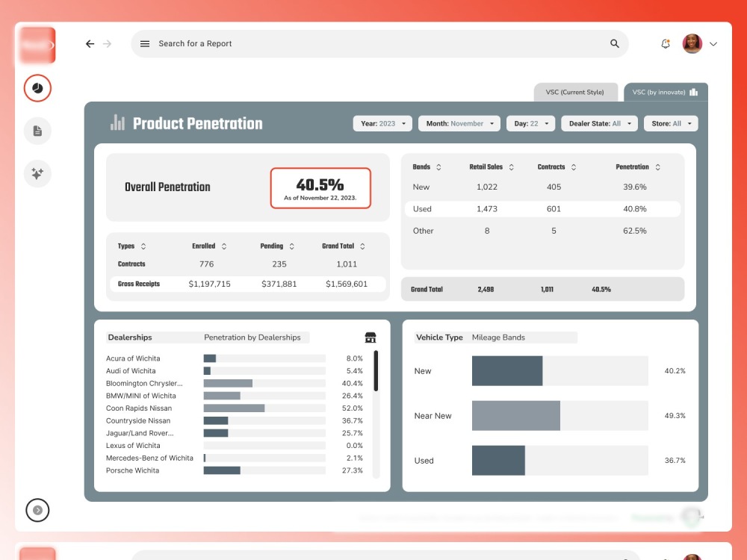Click Jaguar/Land Rover dealership

pos(140,433)
